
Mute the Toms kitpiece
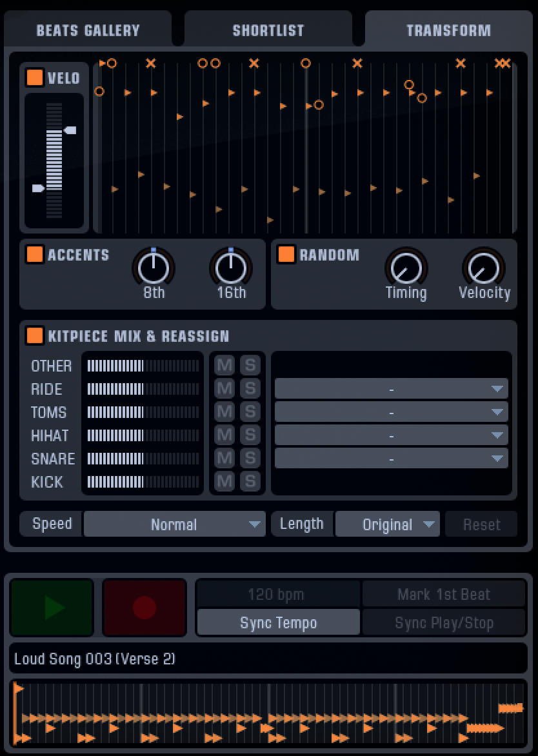(224, 412)
